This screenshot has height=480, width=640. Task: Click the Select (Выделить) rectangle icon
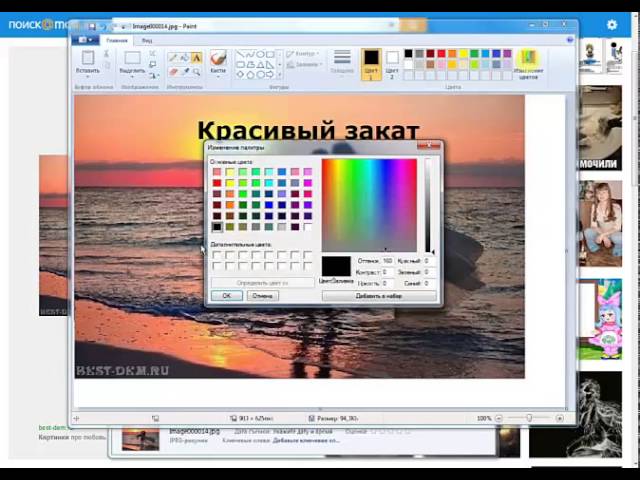[x=132, y=58]
